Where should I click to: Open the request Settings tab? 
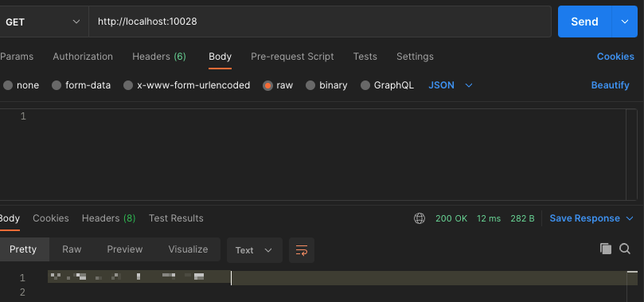(x=415, y=57)
